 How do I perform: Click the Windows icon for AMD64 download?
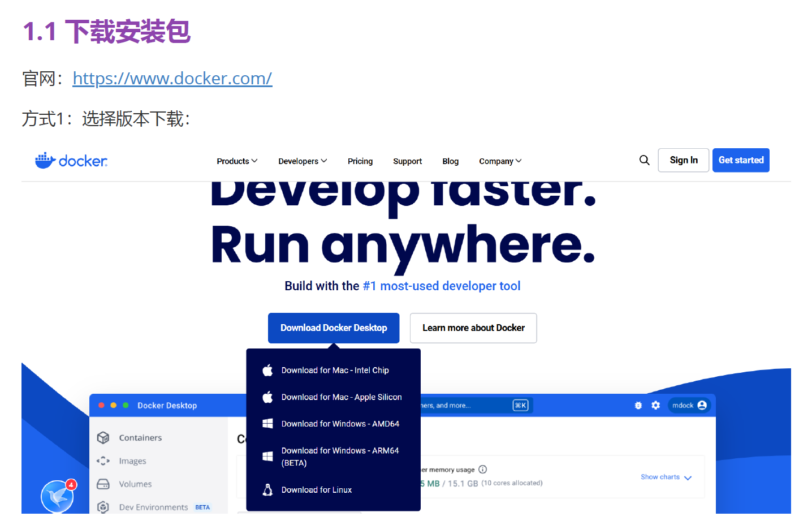tap(268, 424)
